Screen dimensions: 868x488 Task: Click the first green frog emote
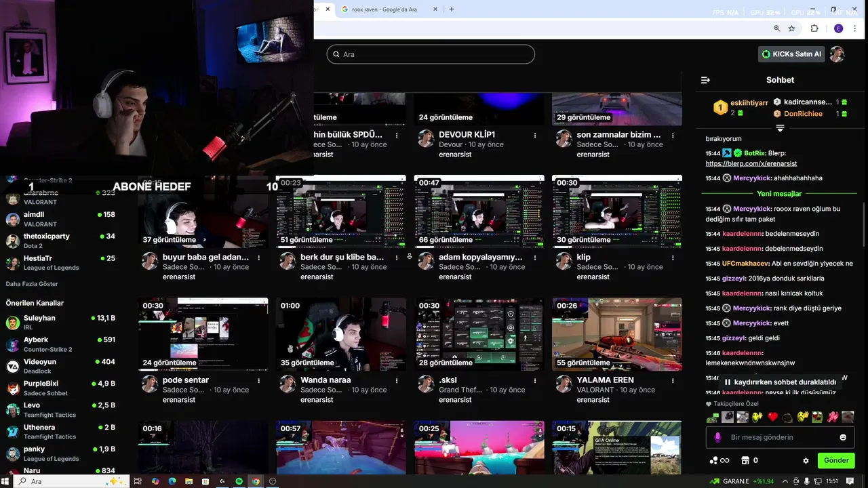tap(712, 417)
